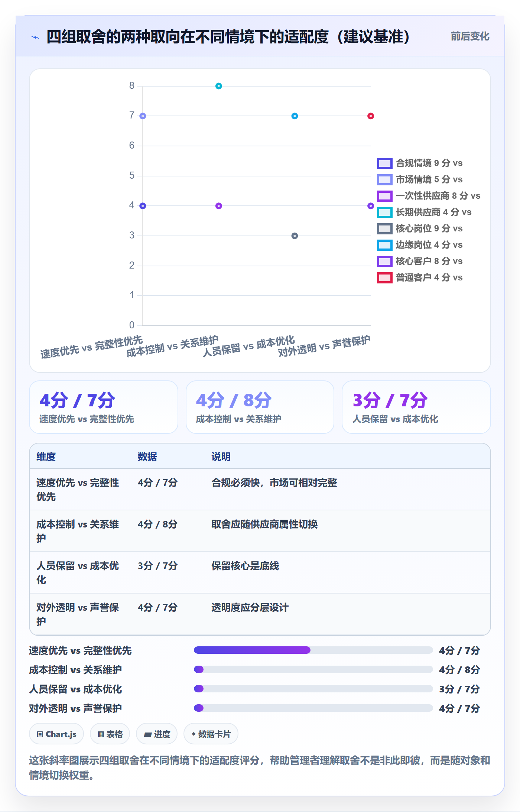Toggle the 市场情境 5 分 legend entry
The width and height of the screenshot is (520, 812).
point(420,179)
